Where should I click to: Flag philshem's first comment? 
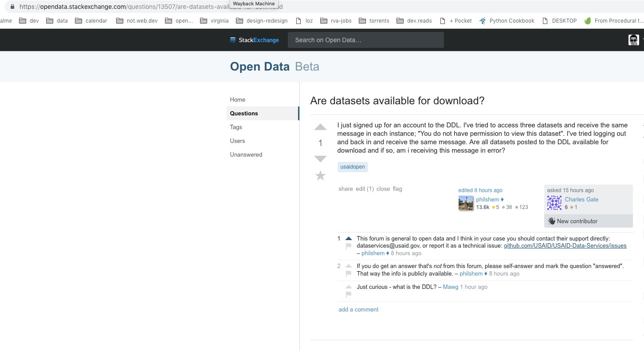pyautogui.click(x=348, y=246)
